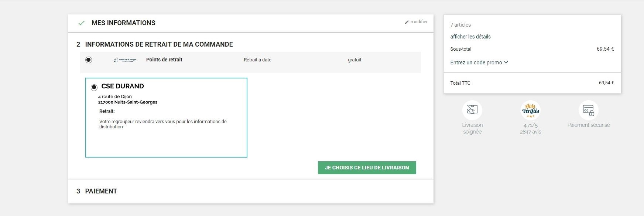The image size is (644, 216).
Task: Click the Points de retrait label
Action: [164, 60]
